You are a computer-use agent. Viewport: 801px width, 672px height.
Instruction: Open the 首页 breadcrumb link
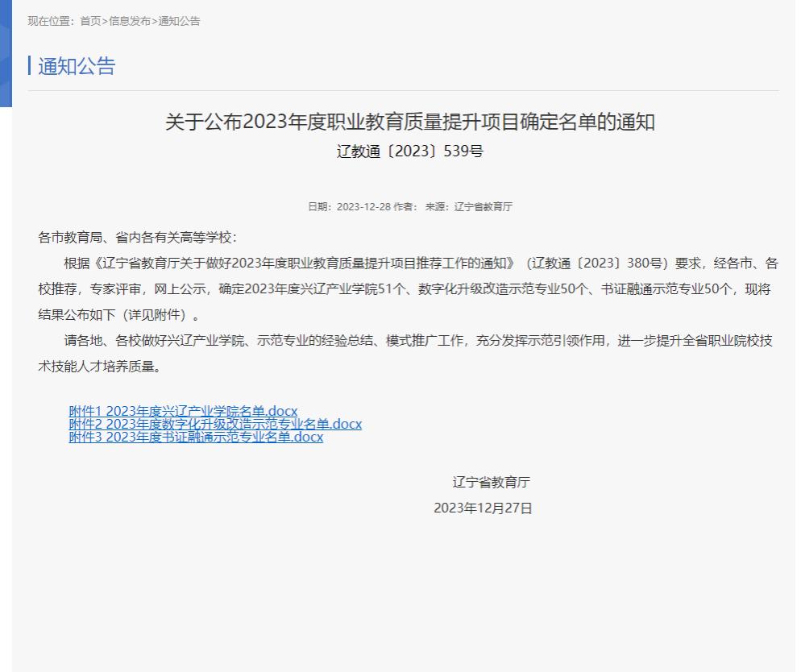(x=90, y=21)
